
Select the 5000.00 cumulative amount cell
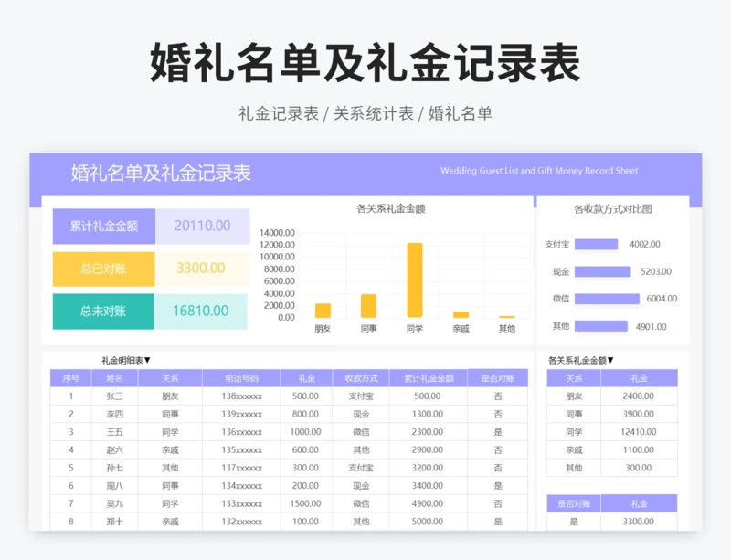[428, 522]
